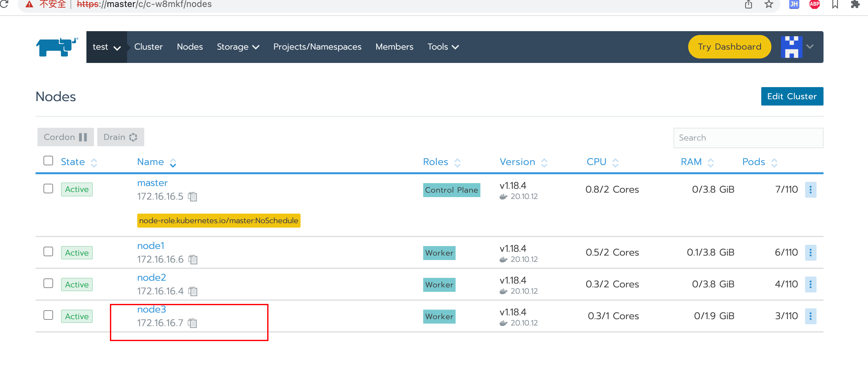
Task: Sort nodes by RAM column
Action: point(697,162)
